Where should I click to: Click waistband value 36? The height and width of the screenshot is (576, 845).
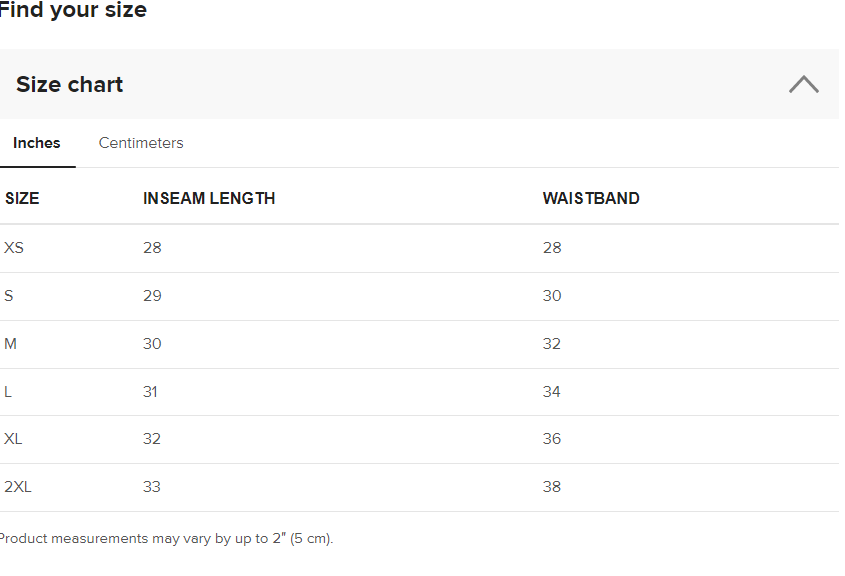[x=552, y=439]
